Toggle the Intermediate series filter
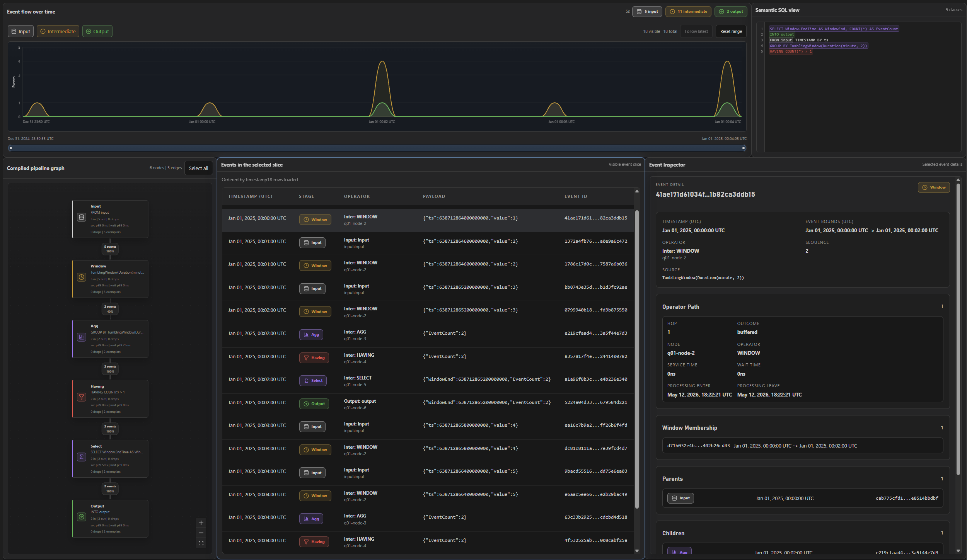967x560 pixels. point(58,31)
